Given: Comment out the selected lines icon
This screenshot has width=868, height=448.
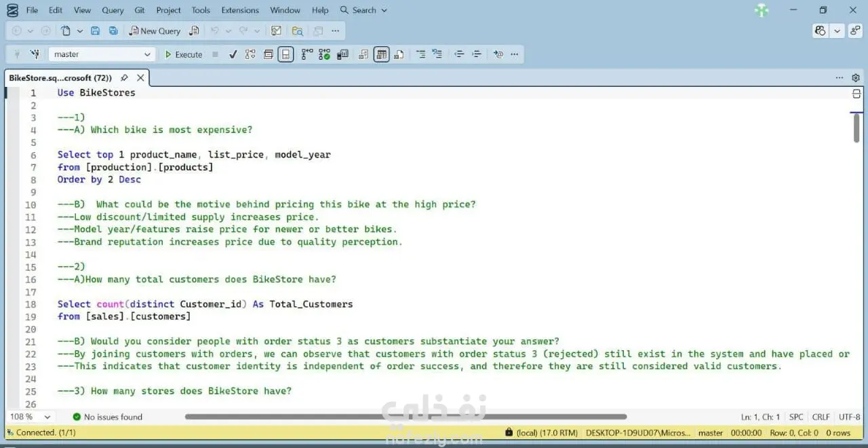Looking at the screenshot, I should [x=420, y=54].
